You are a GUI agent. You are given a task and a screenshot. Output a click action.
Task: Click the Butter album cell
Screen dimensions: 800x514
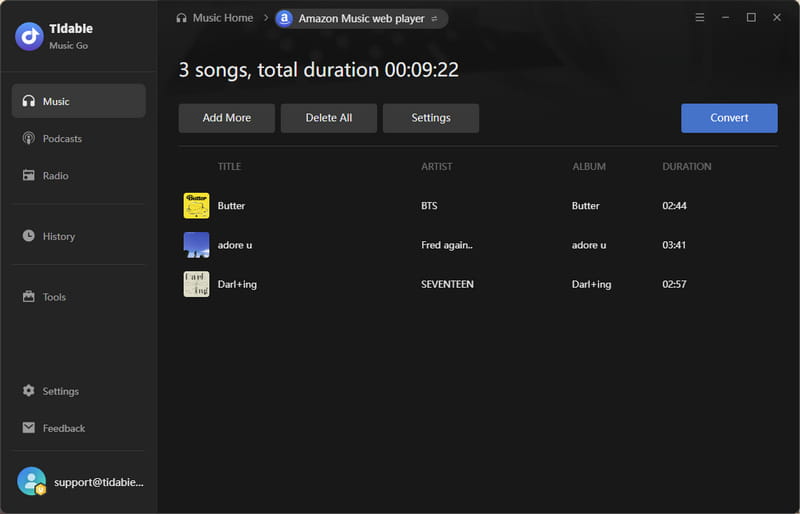(585, 206)
